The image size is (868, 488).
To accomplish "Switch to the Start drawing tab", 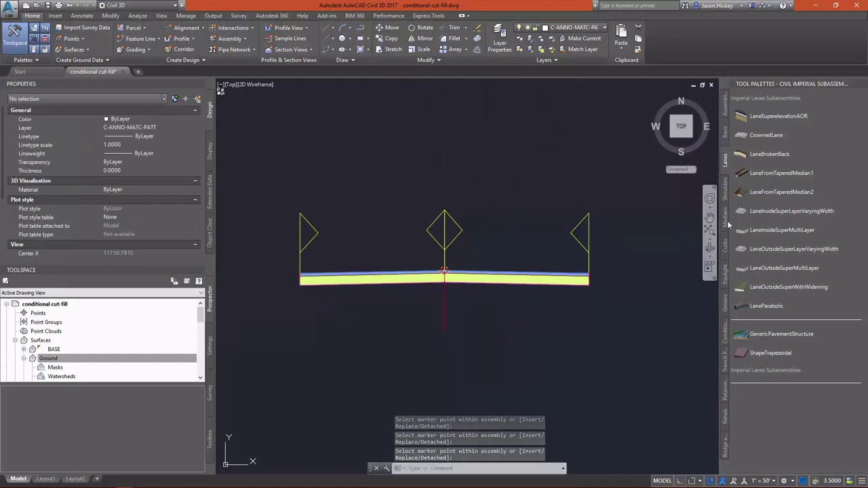I will 20,72.
